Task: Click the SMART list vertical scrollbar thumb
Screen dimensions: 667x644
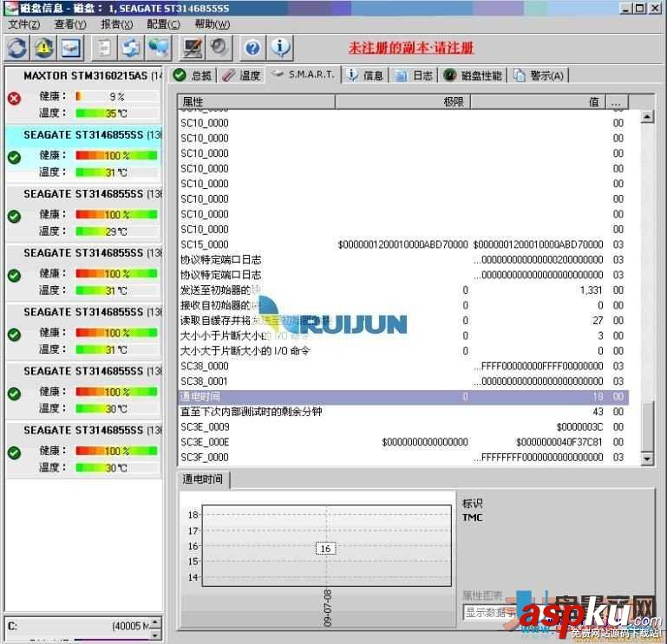Action: coord(647,426)
